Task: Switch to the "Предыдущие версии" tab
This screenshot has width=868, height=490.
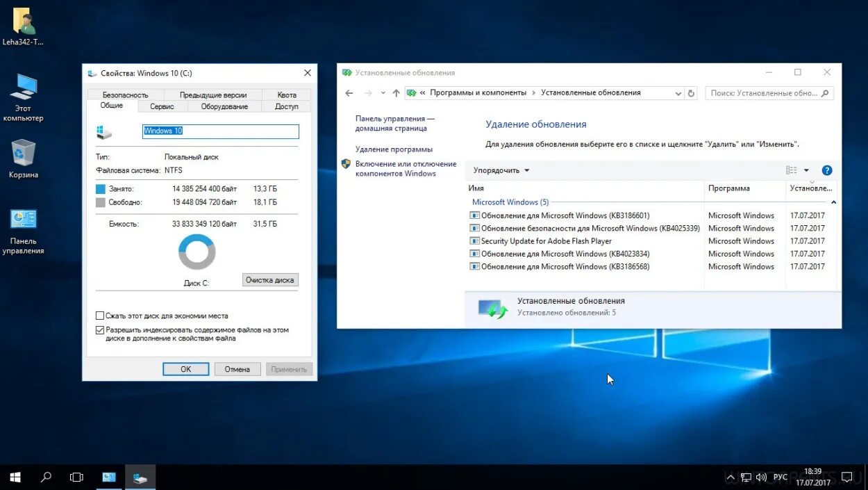Action: (x=213, y=95)
